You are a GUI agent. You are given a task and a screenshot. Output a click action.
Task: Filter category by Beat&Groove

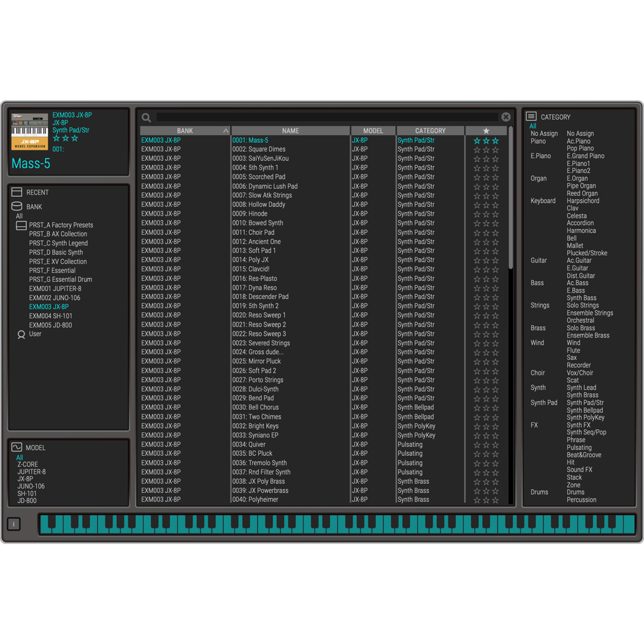(584, 455)
